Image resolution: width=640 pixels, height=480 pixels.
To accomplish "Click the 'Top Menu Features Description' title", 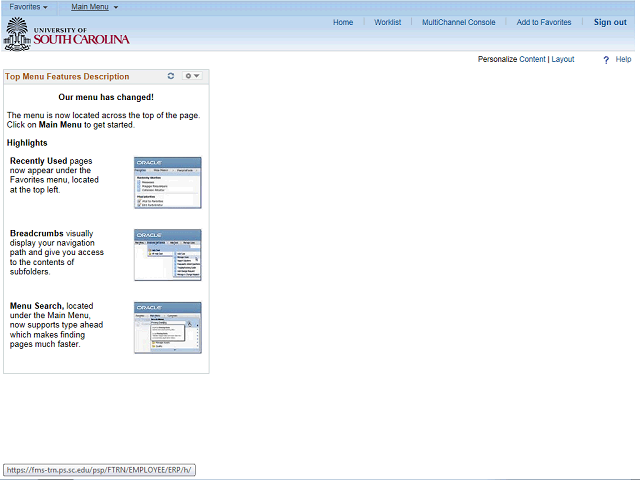I will [67, 76].
